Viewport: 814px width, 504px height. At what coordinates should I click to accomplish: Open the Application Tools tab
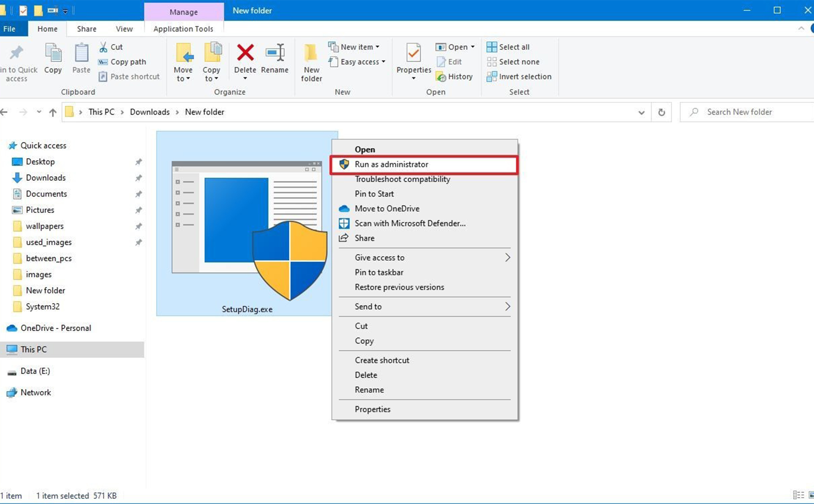point(183,29)
